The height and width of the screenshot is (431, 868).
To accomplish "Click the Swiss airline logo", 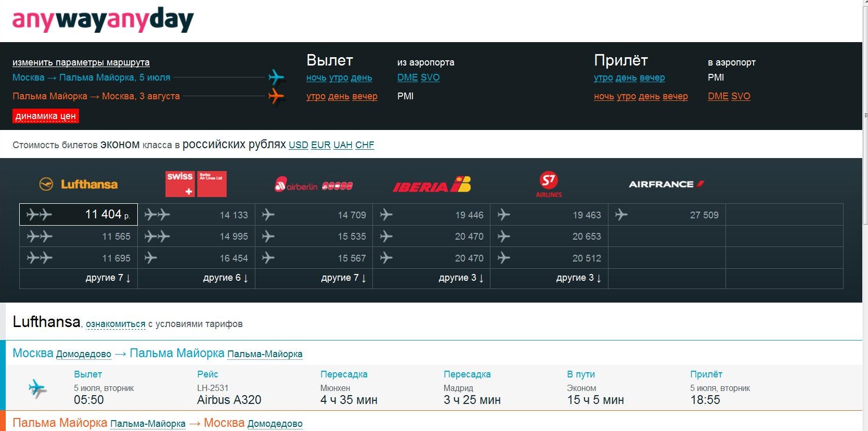I will (x=196, y=184).
